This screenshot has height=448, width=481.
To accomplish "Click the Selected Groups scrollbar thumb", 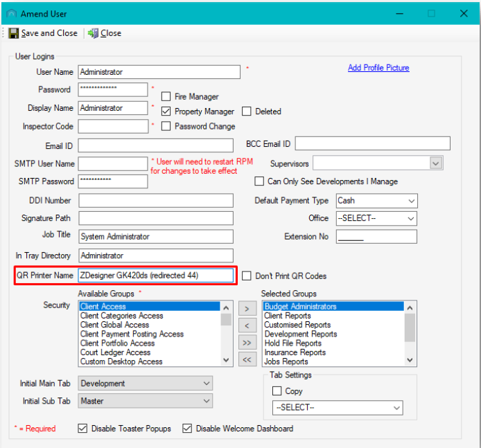I will [410, 328].
